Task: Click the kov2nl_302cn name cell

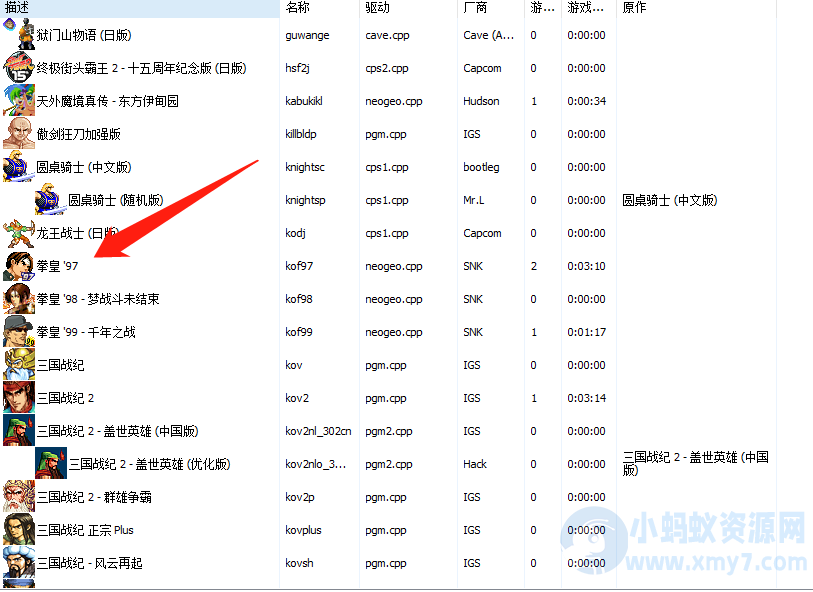Action: (318, 431)
